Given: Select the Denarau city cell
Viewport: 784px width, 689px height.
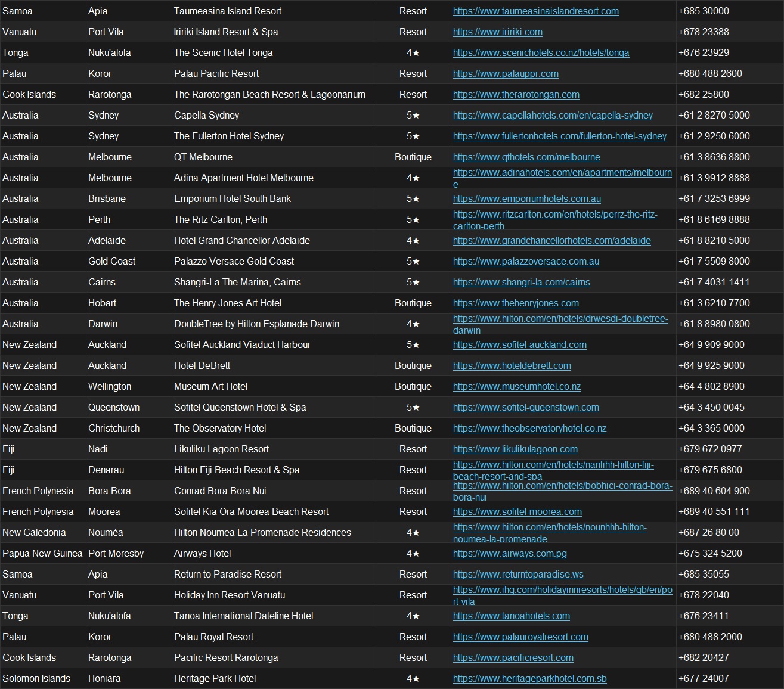Looking at the screenshot, I should (129, 470).
